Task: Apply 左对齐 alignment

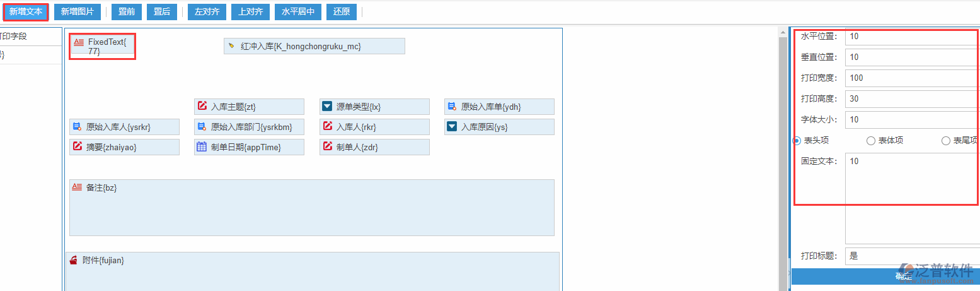Action: click(207, 11)
